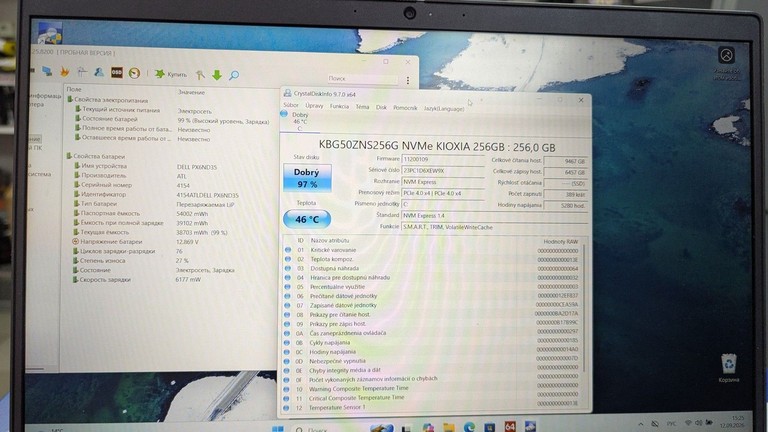
Task: Open the Disk menu in CrystalDiskInfo
Action: (x=381, y=107)
